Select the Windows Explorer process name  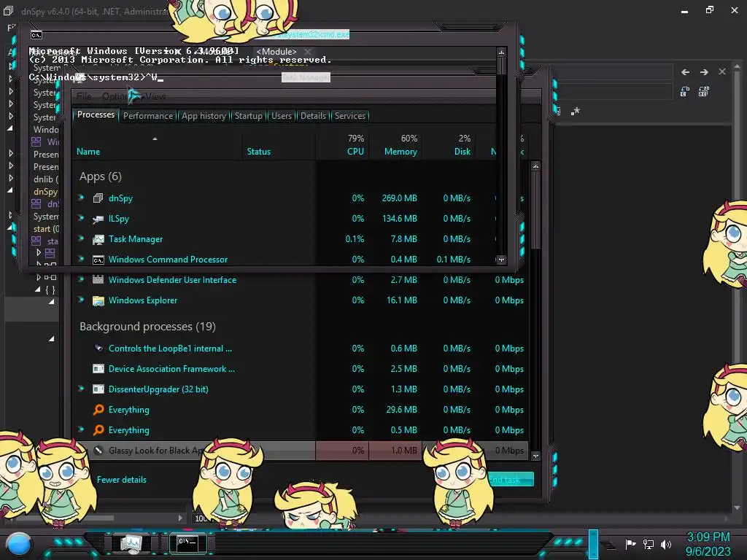[143, 300]
